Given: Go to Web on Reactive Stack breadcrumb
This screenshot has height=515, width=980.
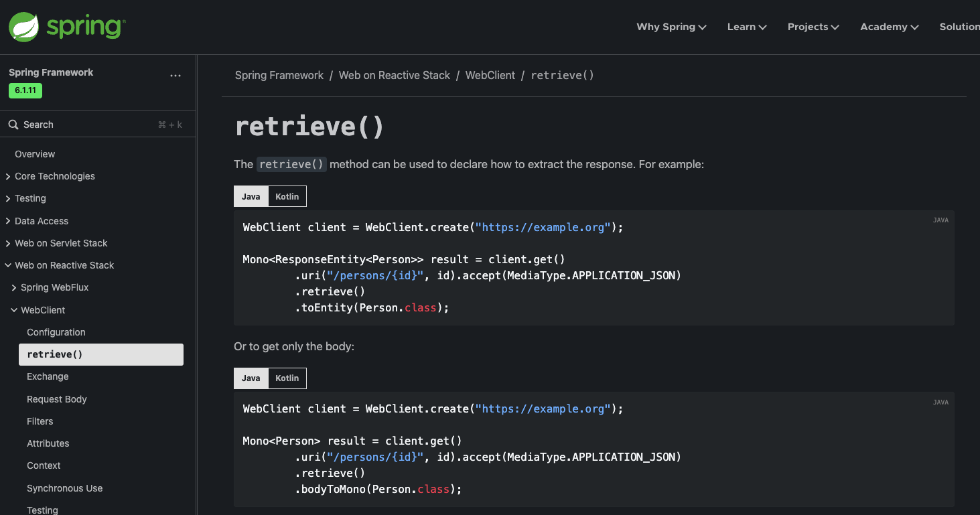Looking at the screenshot, I should click(395, 75).
